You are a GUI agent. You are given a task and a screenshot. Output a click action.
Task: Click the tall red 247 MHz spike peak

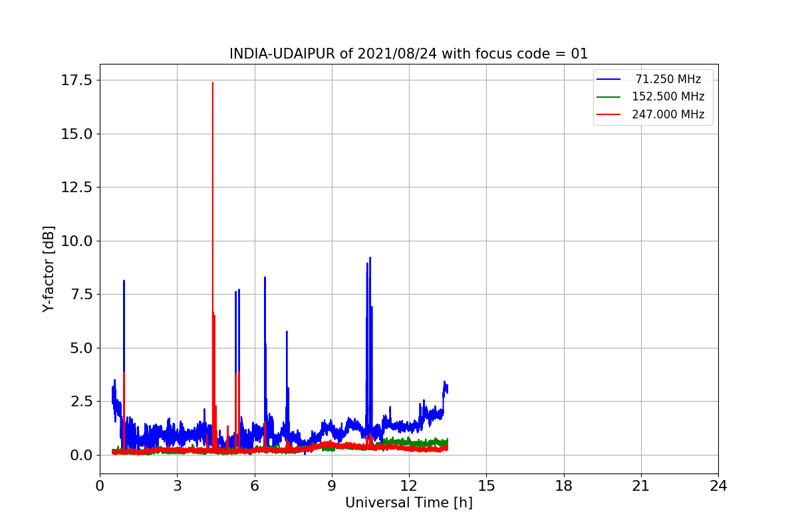point(213,84)
